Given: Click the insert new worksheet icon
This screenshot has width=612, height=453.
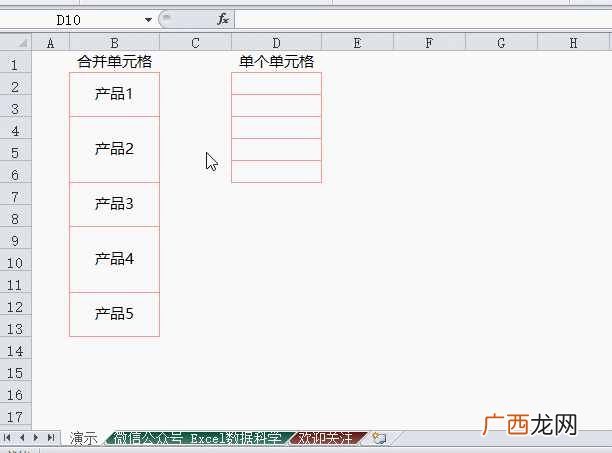Looking at the screenshot, I should [378, 438].
